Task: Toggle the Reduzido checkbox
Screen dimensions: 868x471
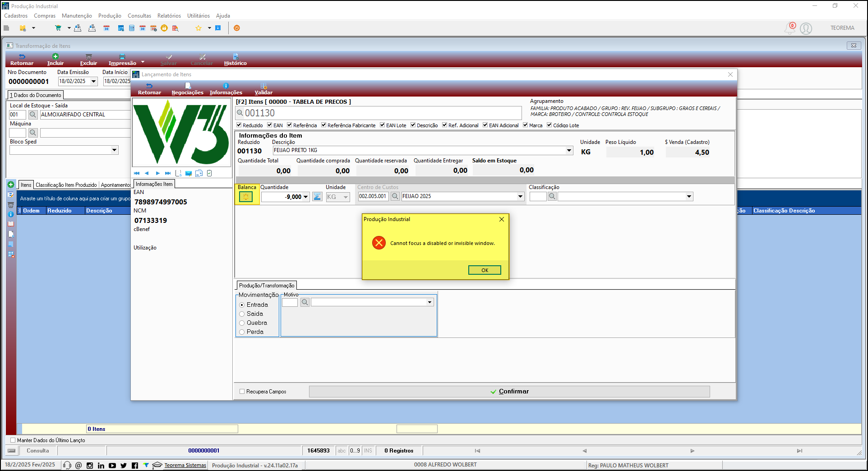Action: click(239, 125)
